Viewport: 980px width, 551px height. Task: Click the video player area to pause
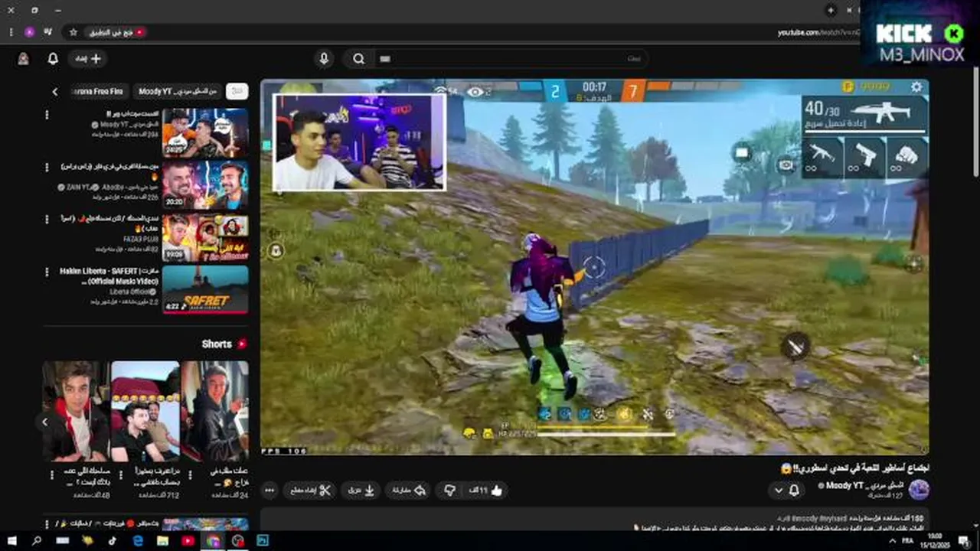[x=594, y=268]
